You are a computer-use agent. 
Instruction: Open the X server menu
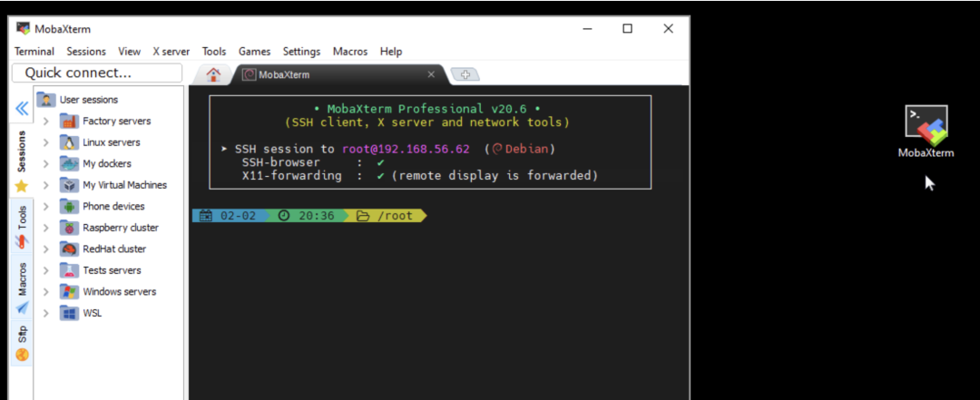point(171,52)
